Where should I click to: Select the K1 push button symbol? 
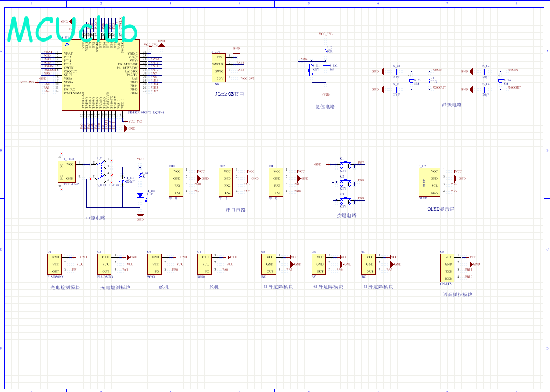(x=346, y=165)
